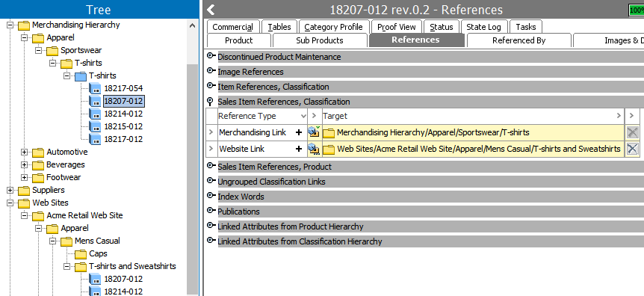Switch to the Product tab

click(239, 40)
